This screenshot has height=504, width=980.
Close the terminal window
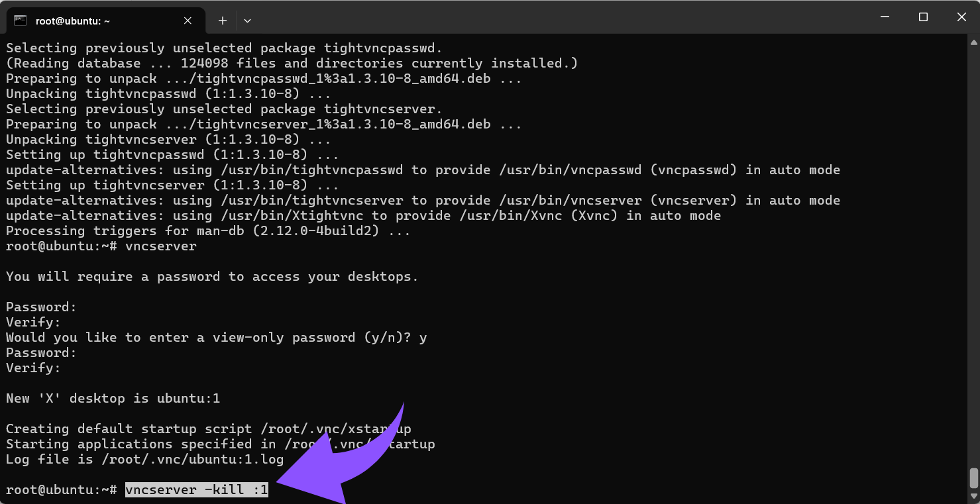(961, 18)
